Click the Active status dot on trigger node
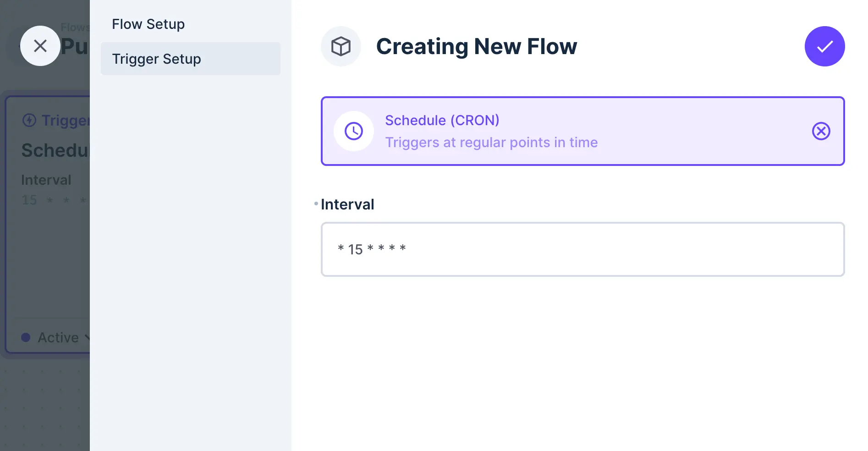This screenshot has height=451, width=868. pos(26,337)
